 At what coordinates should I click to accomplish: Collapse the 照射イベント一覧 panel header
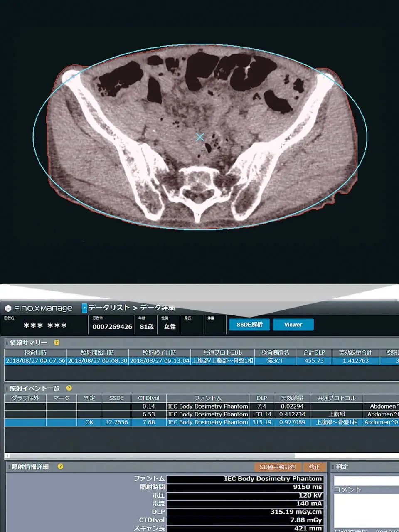pyautogui.click(x=7, y=388)
